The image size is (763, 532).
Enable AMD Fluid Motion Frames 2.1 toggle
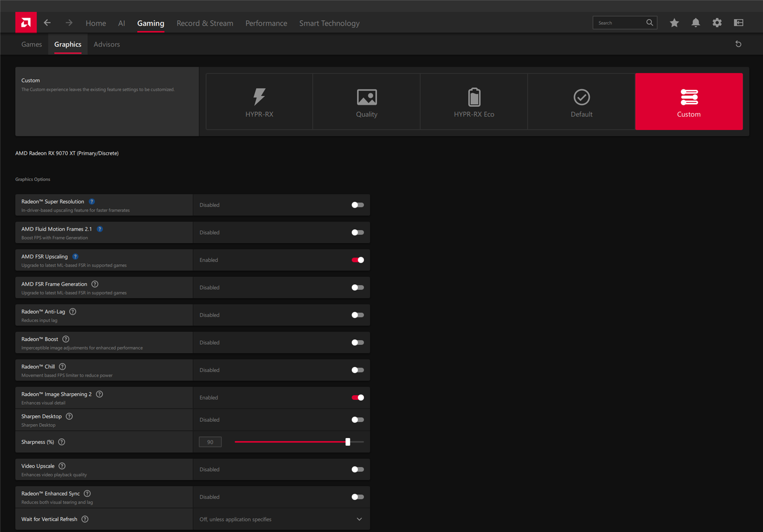(358, 232)
